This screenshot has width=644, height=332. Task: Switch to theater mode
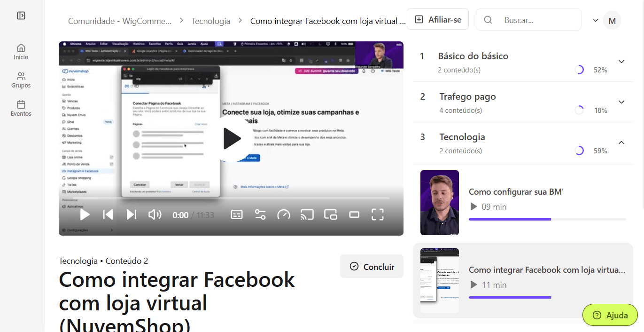pos(354,215)
